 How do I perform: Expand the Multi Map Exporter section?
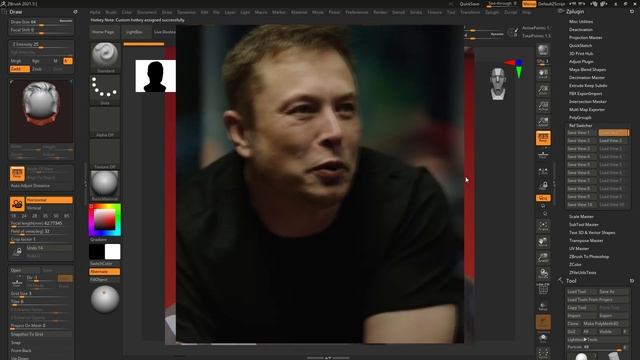click(x=587, y=109)
